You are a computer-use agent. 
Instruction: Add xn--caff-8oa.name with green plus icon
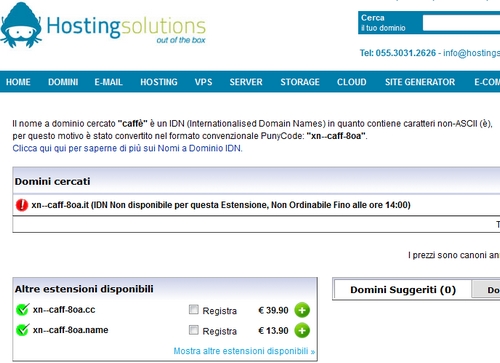[302, 331]
